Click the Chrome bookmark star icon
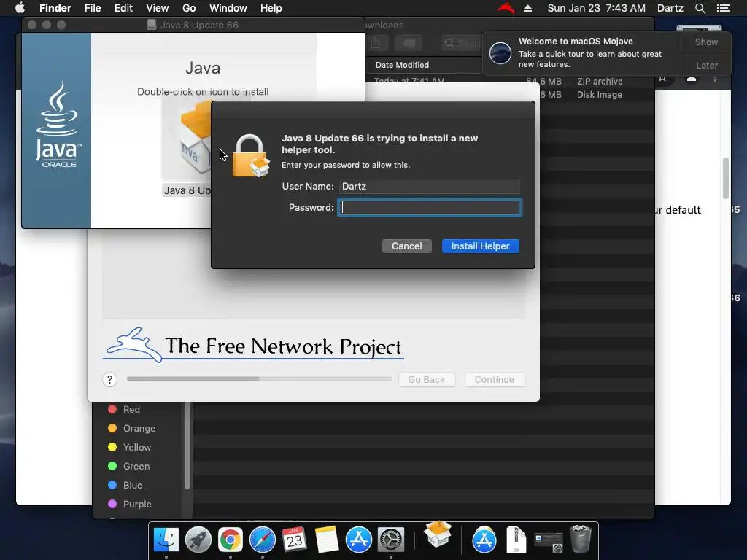The height and width of the screenshot is (560, 747). click(x=662, y=79)
